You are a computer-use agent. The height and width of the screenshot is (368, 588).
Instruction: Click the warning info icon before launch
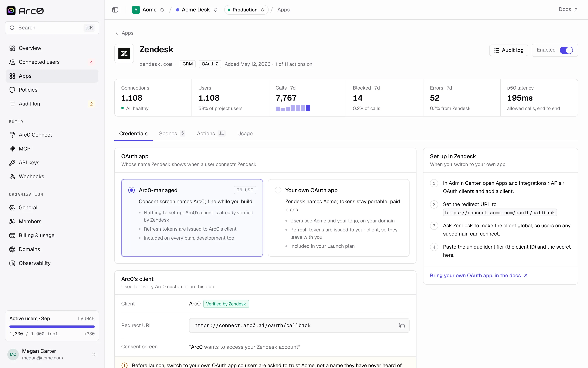tap(124, 365)
